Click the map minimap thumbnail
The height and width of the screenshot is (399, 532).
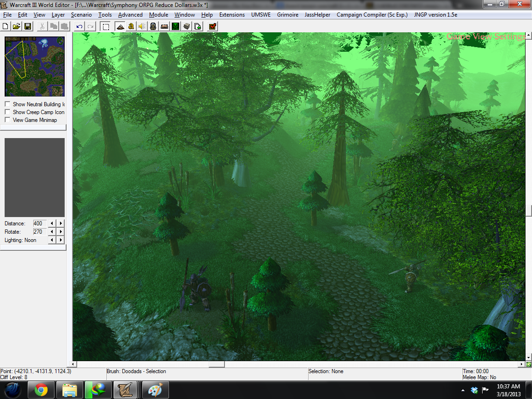pyautogui.click(x=35, y=66)
